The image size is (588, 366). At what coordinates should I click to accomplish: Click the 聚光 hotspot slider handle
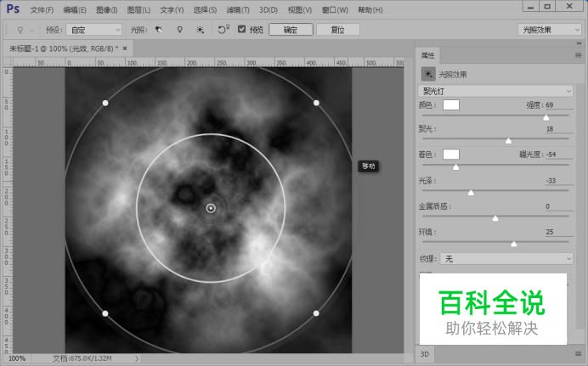click(x=508, y=141)
